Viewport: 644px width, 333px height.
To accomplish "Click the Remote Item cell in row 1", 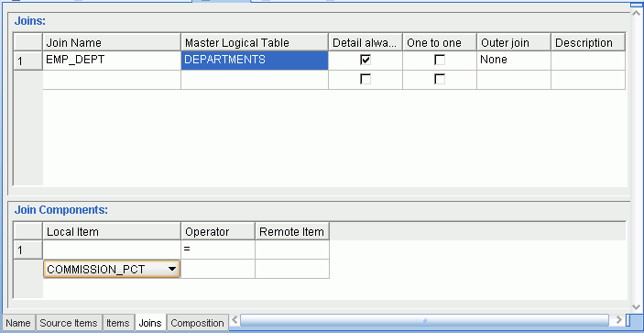I will click(292, 250).
